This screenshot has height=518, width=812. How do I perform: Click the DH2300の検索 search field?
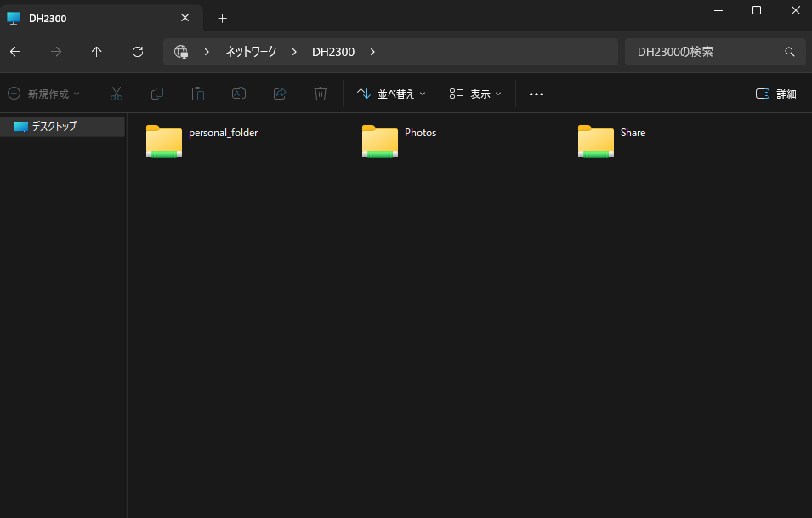(706, 52)
